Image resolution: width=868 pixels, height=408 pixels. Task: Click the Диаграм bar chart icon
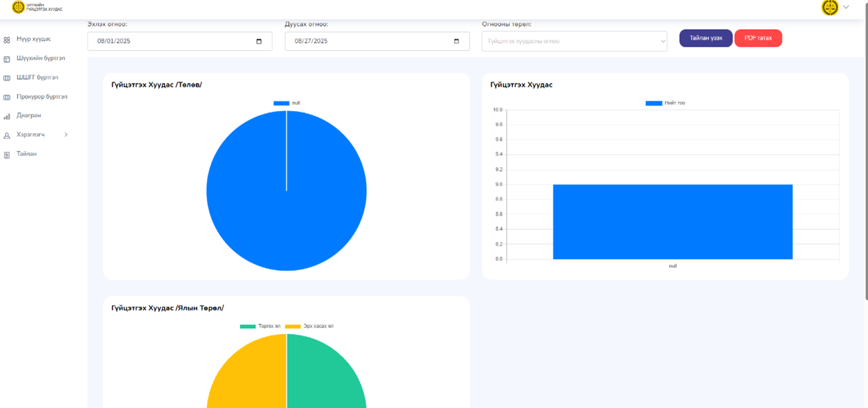click(x=7, y=116)
